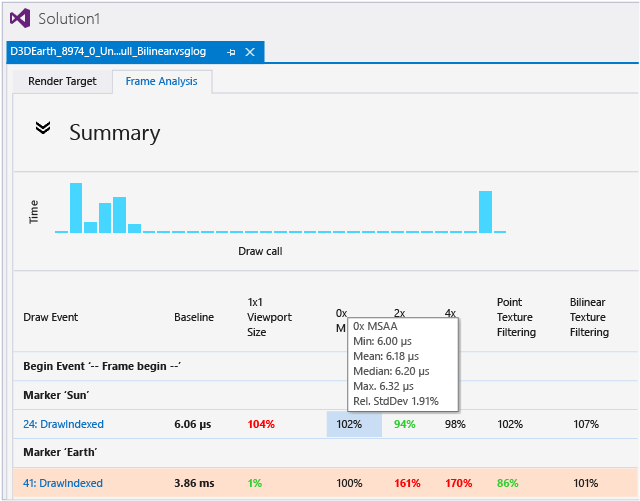The width and height of the screenshot is (640, 501).
Task: Click the 1x1 Viewport Size column header
Action: coord(269,317)
